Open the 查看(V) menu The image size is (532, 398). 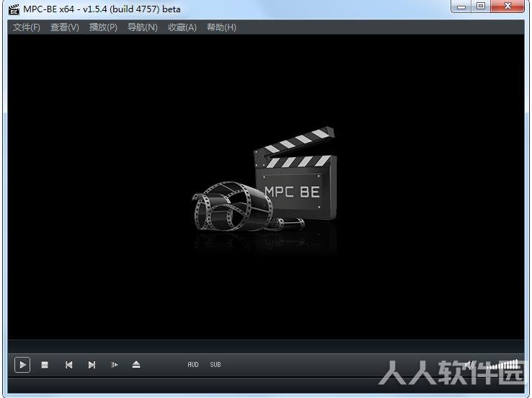tap(64, 27)
